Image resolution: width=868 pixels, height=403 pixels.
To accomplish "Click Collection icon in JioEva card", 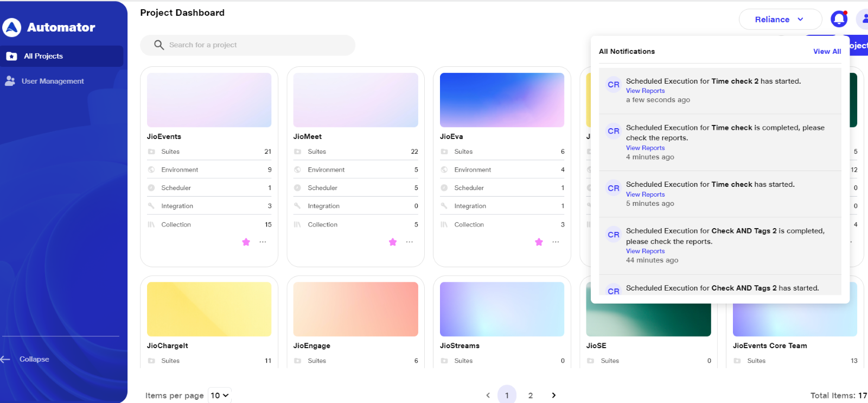I will [444, 224].
